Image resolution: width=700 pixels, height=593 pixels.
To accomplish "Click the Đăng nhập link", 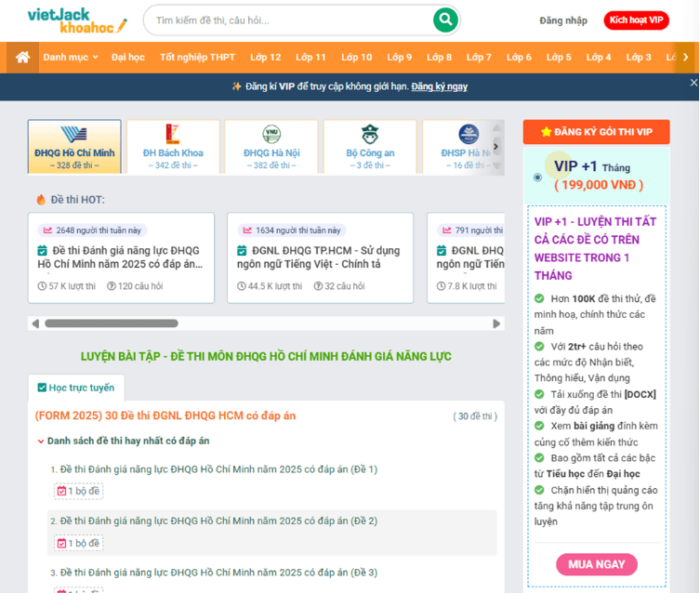I will tap(563, 20).
